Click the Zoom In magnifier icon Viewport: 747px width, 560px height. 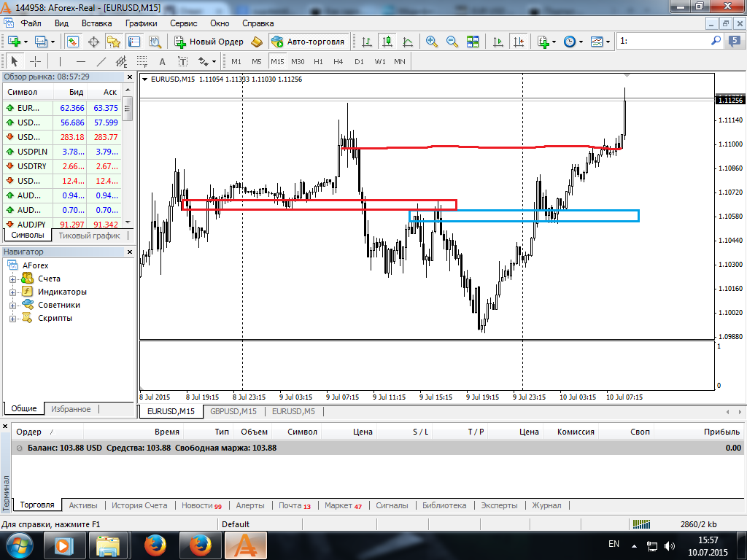(x=432, y=42)
